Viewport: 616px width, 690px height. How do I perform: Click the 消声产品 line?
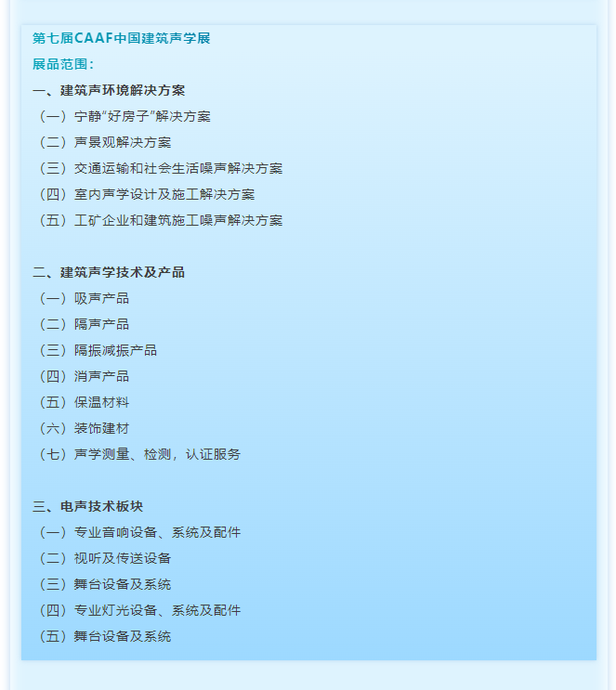(101, 376)
